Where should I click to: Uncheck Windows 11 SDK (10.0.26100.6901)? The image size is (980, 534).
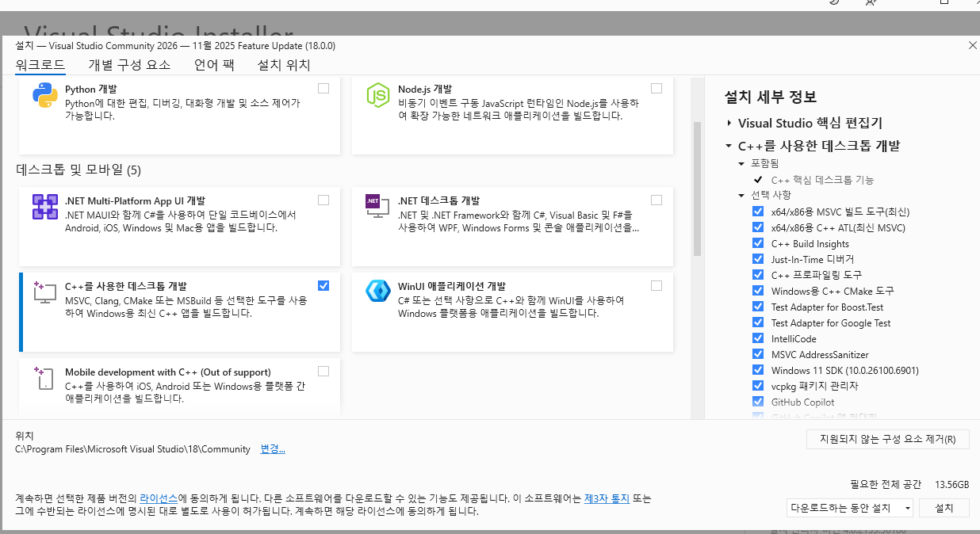click(758, 370)
